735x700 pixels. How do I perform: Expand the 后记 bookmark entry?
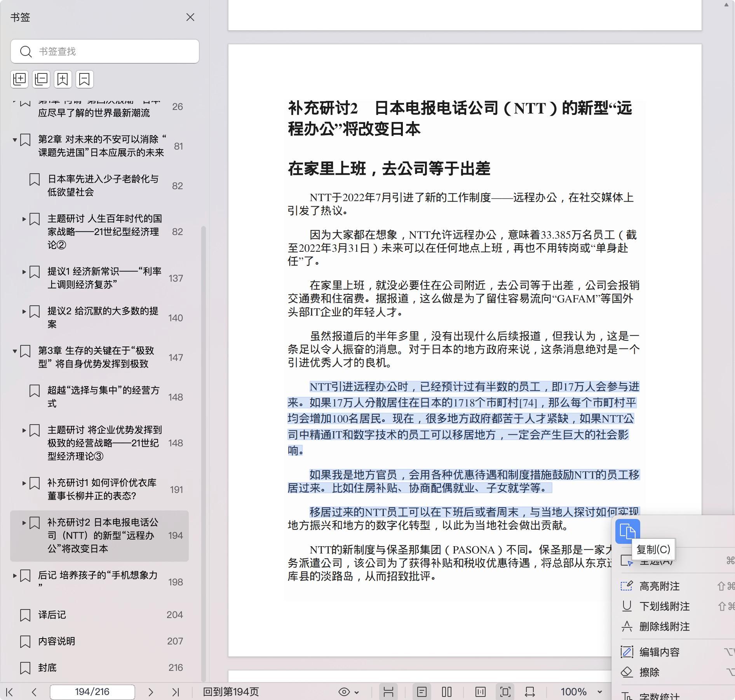[15, 576]
